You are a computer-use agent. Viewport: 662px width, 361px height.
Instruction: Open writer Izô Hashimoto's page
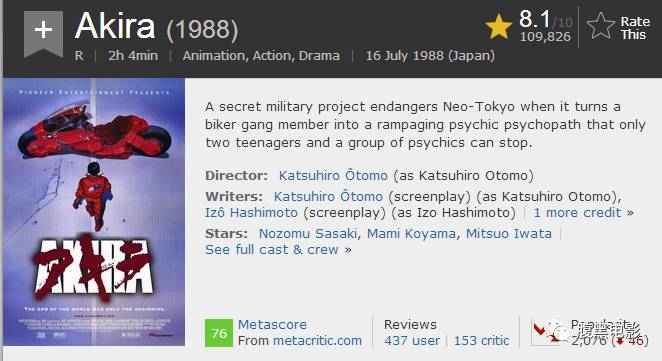click(251, 212)
